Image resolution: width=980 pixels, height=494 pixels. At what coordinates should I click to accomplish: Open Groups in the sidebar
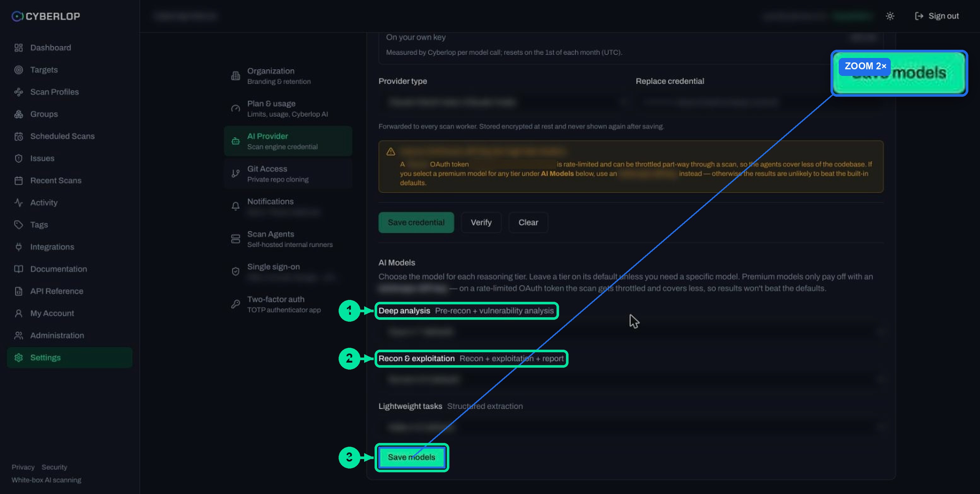pyautogui.click(x=70, y=114)
